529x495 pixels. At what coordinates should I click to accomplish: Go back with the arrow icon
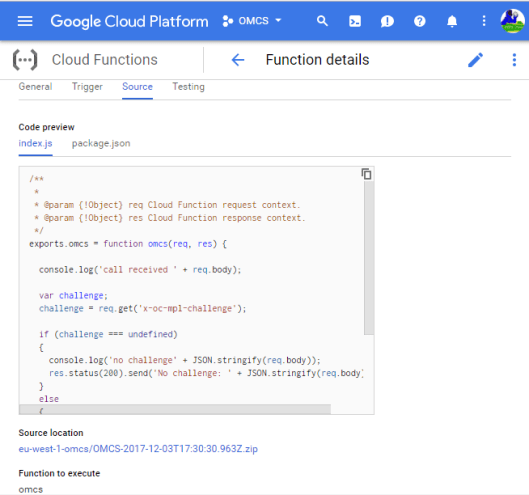(238, 60)
